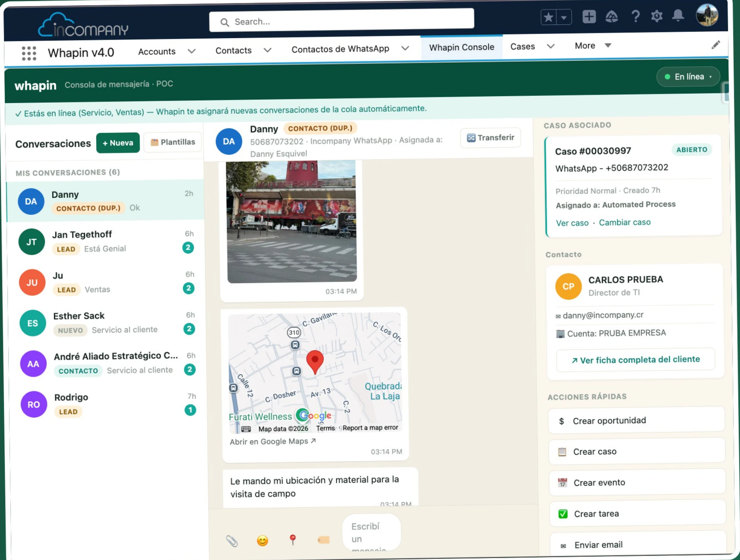
Task: Select the Whapin Console tab
Action: tap(461, 47)
